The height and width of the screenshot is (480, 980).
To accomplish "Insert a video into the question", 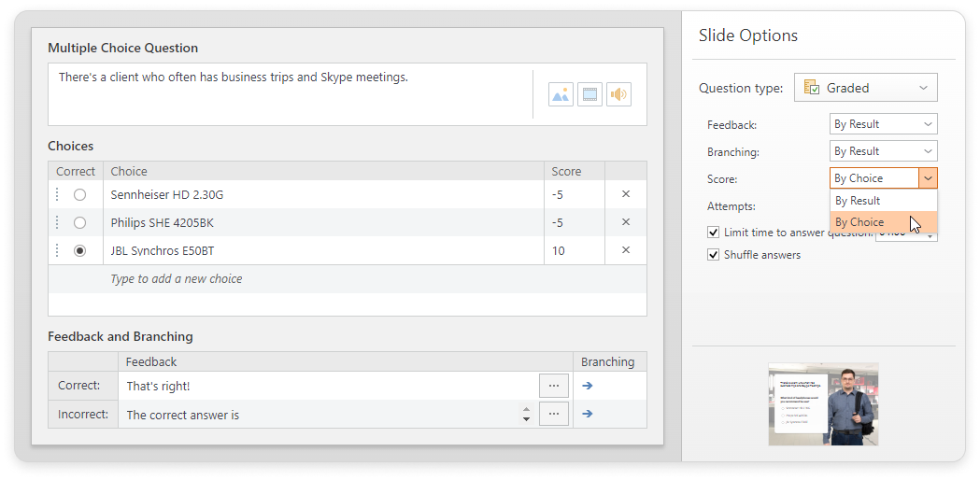I will pyautogui.click(x=589, y=94).
